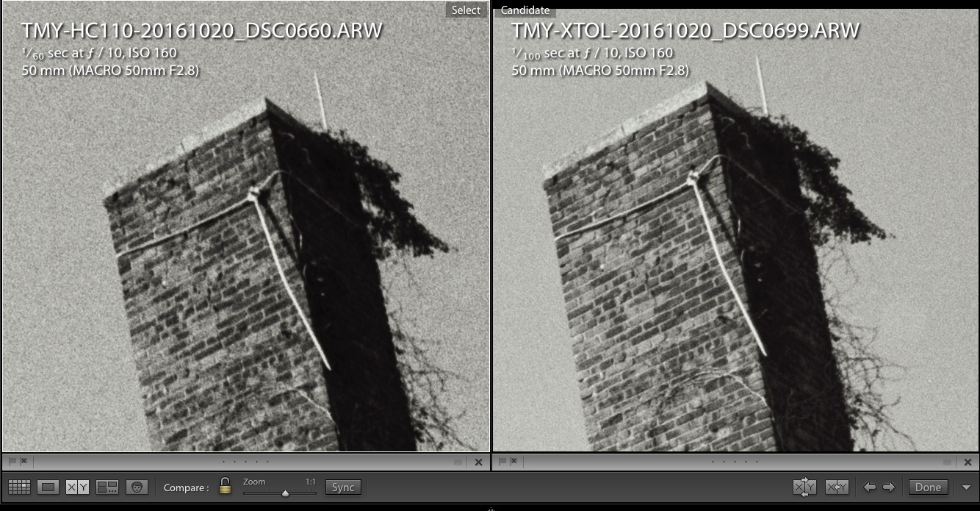Go back to the previous candidate photo
The height and width of the screenshot is (511, 980).
pyautogui.click(x=870, y=486)
